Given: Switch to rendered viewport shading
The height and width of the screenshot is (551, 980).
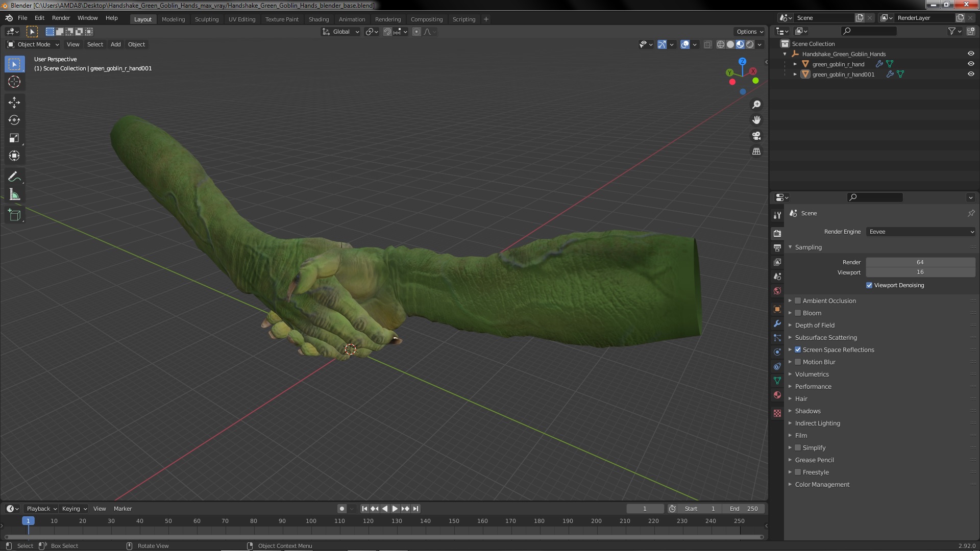Looking at the screenshot, I should click(750, 44).
